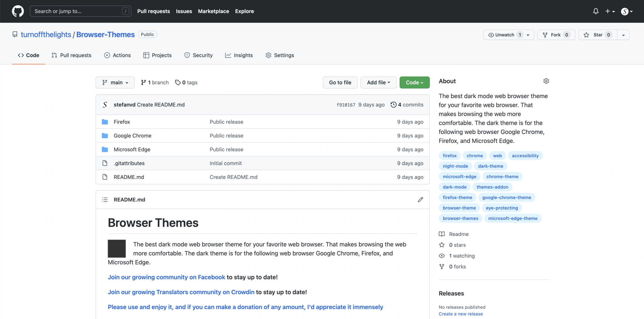Star the Browser-Themes repository
The height and width of the screenshot is (319, 644).
click(x=597, y=35)
